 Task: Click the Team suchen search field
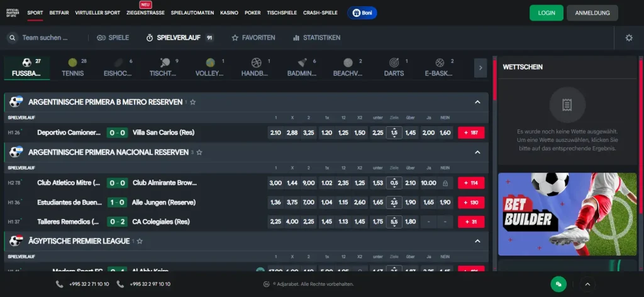45,38
